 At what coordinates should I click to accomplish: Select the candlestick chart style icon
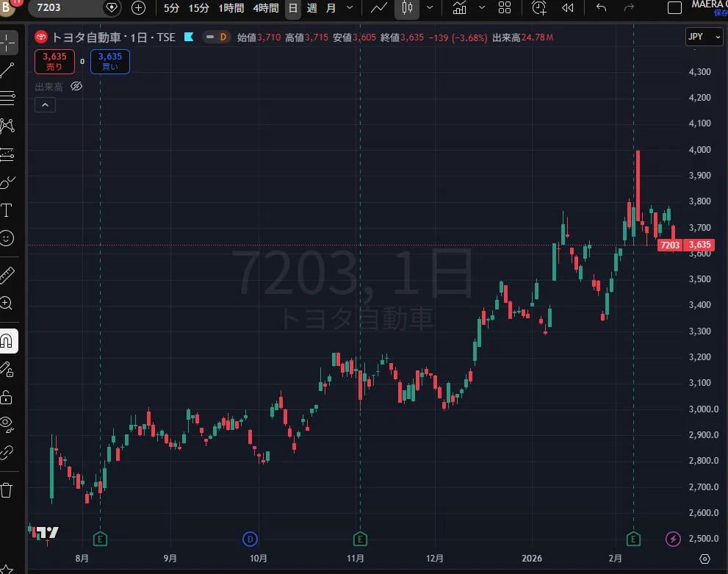407,8
